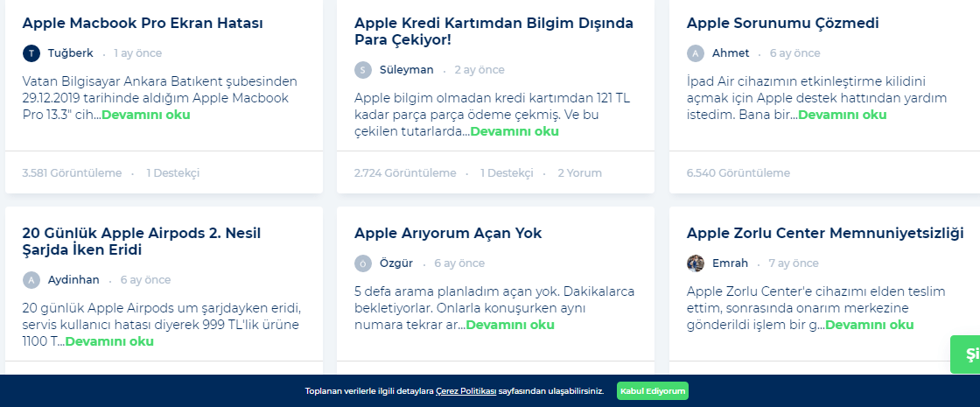The image size is (980, 407).
Task: Select author name Aydinhan
Action: (x=73, y=280)
